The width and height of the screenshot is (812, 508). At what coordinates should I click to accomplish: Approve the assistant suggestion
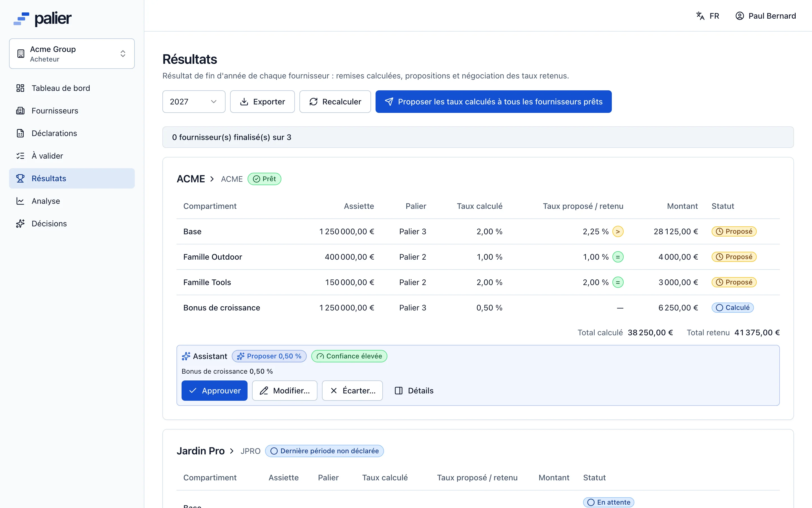click(x=214, y=390)
